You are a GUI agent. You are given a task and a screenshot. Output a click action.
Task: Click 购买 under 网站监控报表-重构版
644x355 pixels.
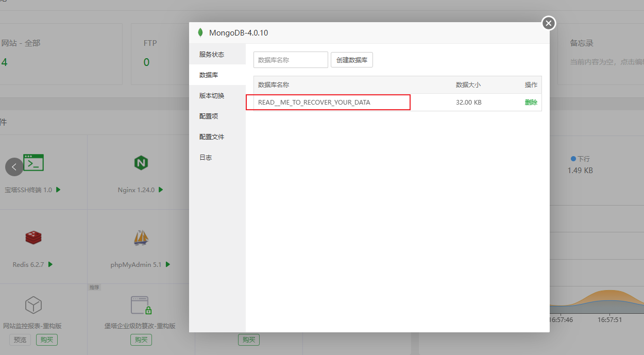tap(47, 340)
